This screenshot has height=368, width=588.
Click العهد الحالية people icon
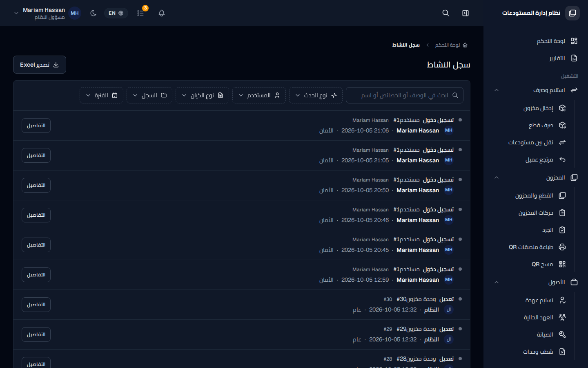[x=562, y=317]
